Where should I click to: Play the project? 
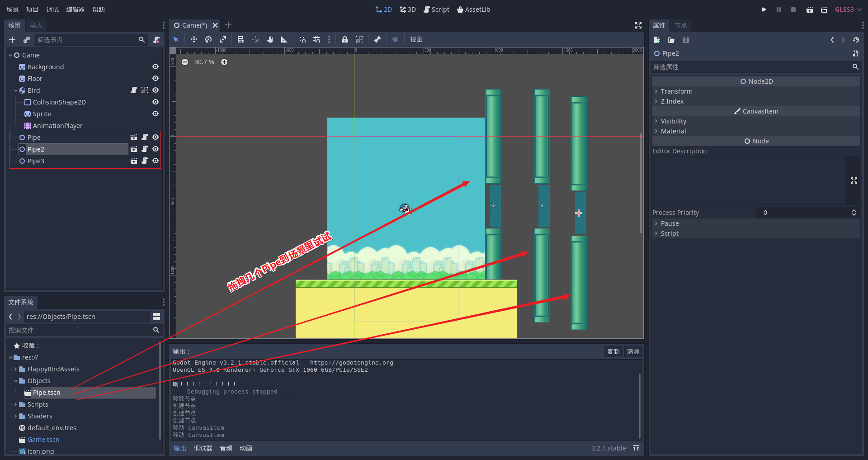764,9
